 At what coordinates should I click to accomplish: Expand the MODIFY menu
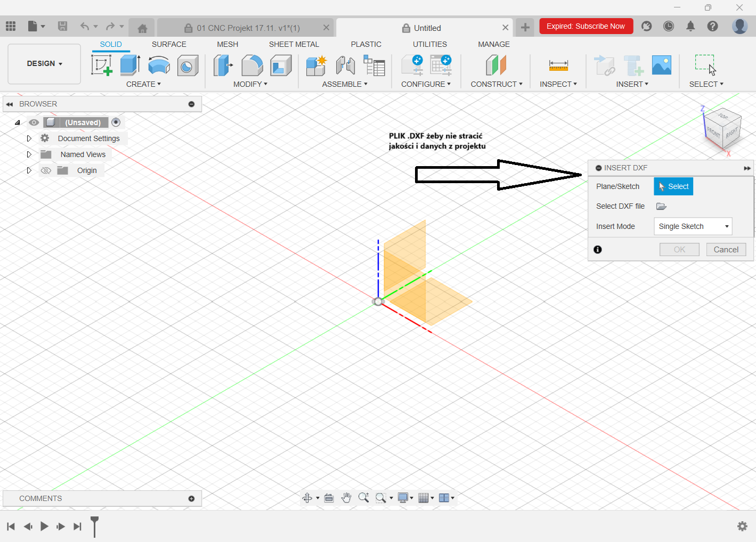coord(250,84)
